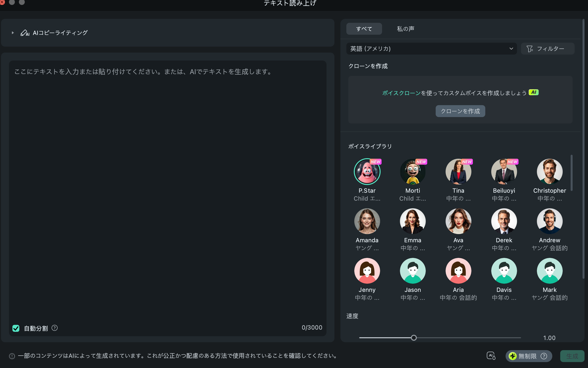Click the ボイスクローン link
The image size is (588, 368).
[401, 92]
